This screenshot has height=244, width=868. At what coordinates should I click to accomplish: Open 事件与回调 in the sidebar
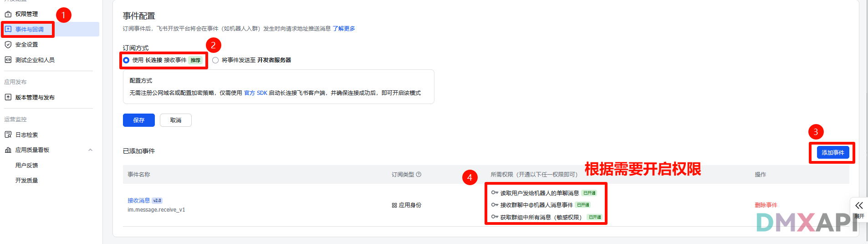30,29
